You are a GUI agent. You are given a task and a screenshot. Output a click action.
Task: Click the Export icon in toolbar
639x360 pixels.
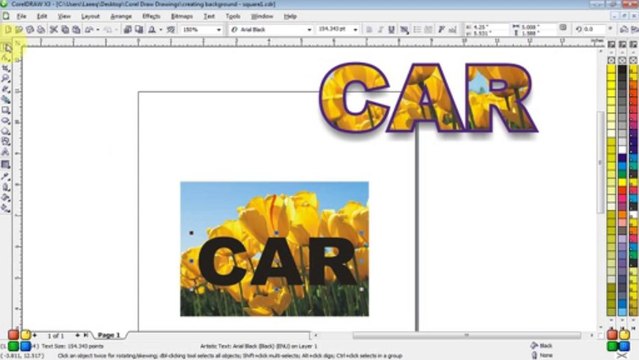(x=139, y=30)
